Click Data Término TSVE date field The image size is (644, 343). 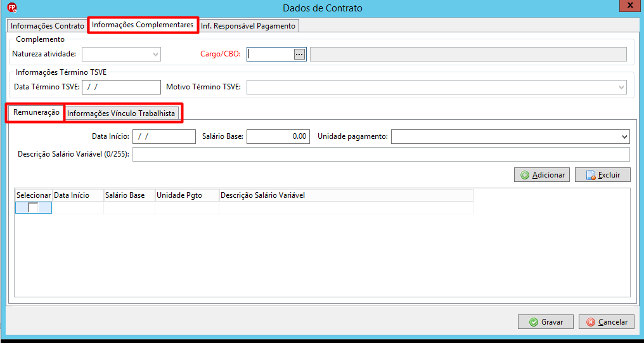coord(121,87)
